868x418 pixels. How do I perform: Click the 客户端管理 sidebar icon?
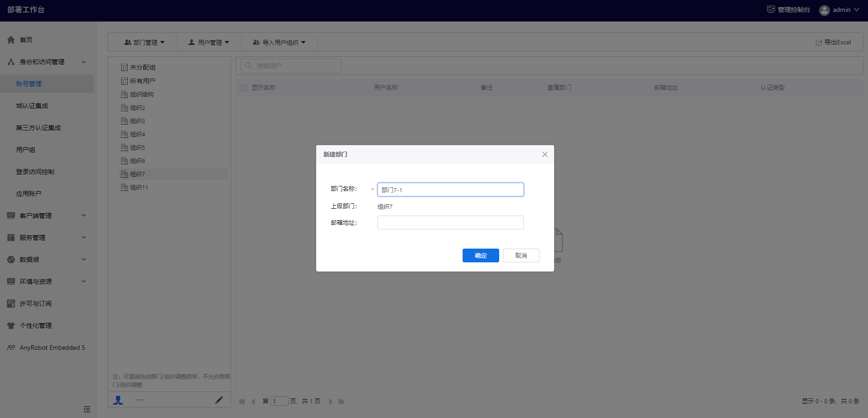point(11,216)
